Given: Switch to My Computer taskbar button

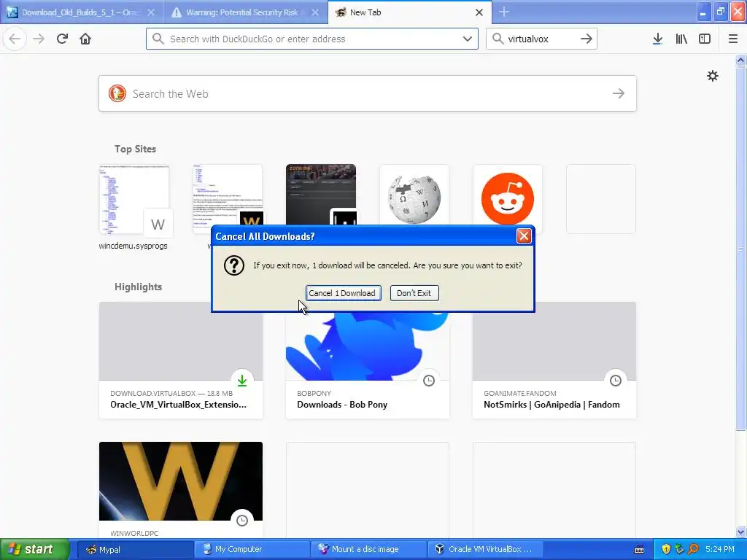Looking at the screenshot, I should pyautogui.click(x=252, y=549).
